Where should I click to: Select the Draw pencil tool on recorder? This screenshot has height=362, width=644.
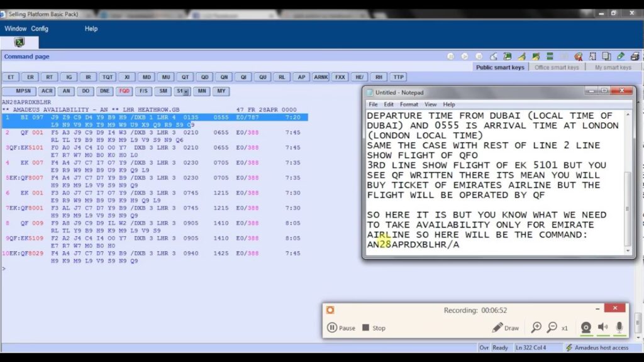[x=506, y=327]
